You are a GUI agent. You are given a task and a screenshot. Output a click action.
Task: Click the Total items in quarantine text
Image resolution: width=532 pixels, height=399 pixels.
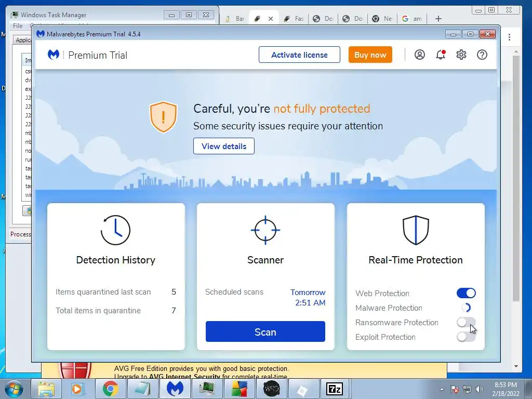coord(98,311)
